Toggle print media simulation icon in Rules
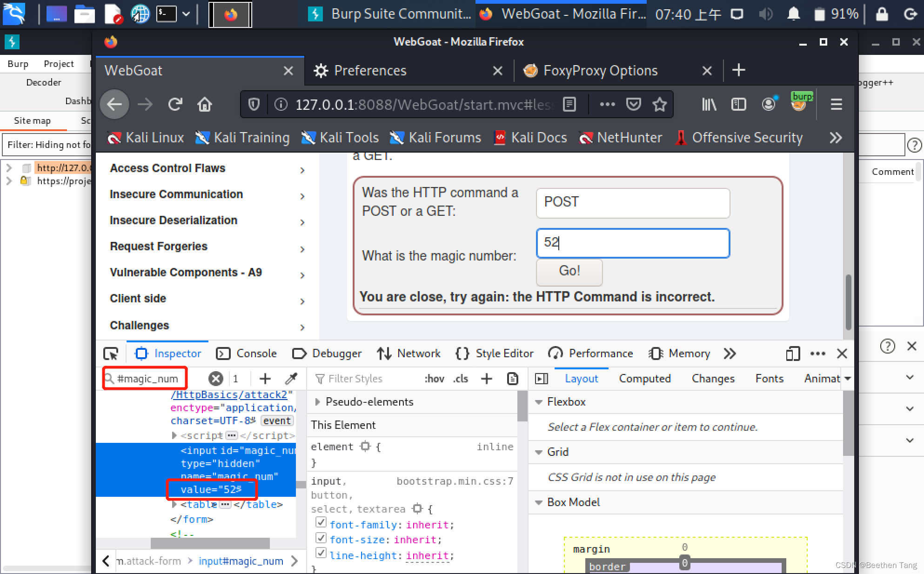This screenshot has width=924, height=574. pos(512,379)
